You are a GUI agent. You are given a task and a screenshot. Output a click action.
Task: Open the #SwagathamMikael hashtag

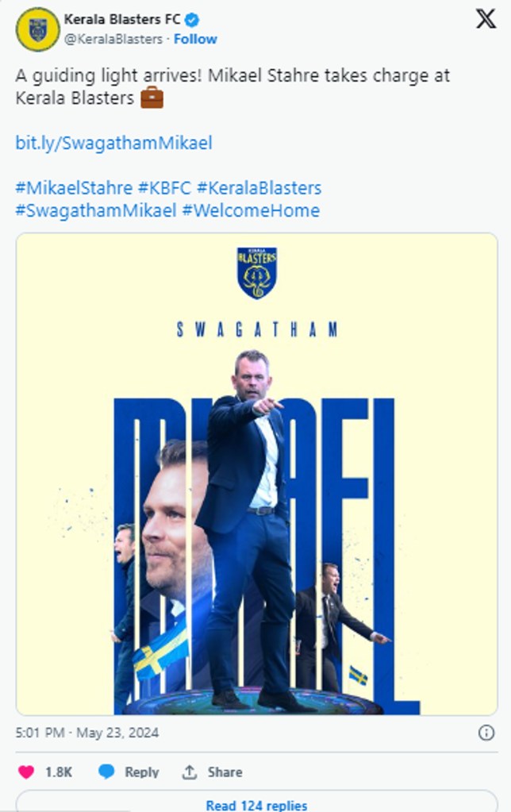click(x=96, y=211)
